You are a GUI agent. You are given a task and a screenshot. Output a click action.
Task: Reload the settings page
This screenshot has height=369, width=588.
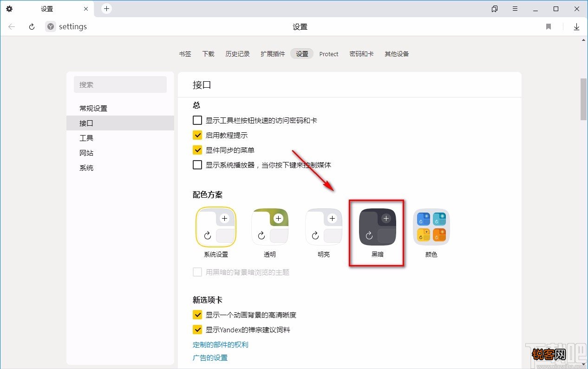pyautogui.click(x=32, y=27)
